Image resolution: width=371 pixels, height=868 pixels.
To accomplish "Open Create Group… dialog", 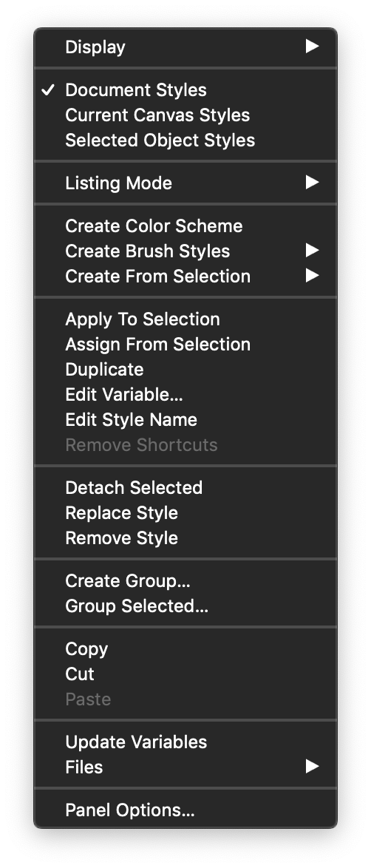I will point(185,580).
